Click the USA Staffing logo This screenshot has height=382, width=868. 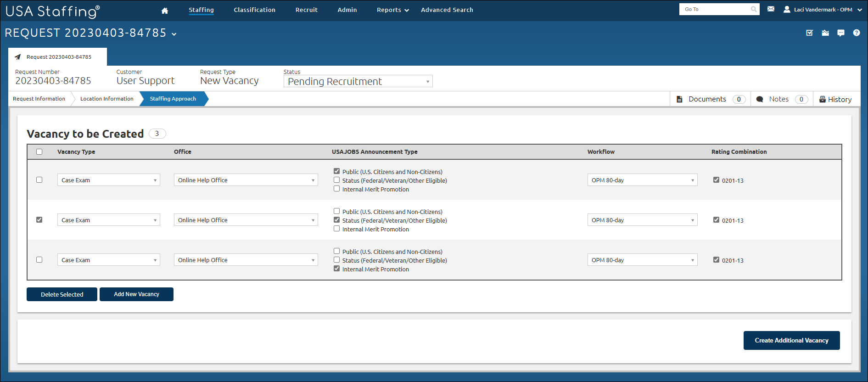point(52,11)
